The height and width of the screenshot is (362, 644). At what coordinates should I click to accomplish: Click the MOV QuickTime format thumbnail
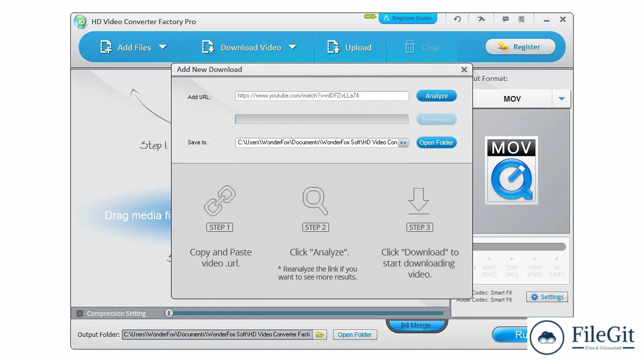click(511, 170)
